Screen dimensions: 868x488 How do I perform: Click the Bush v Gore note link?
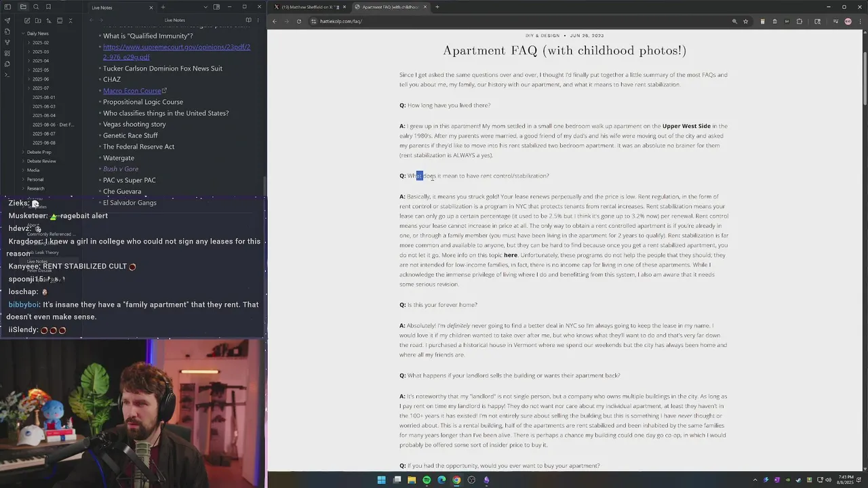click(121, 169)
